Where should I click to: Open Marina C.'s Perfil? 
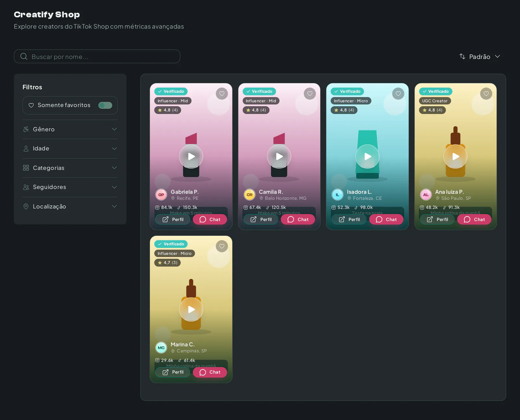click(173, 372)
